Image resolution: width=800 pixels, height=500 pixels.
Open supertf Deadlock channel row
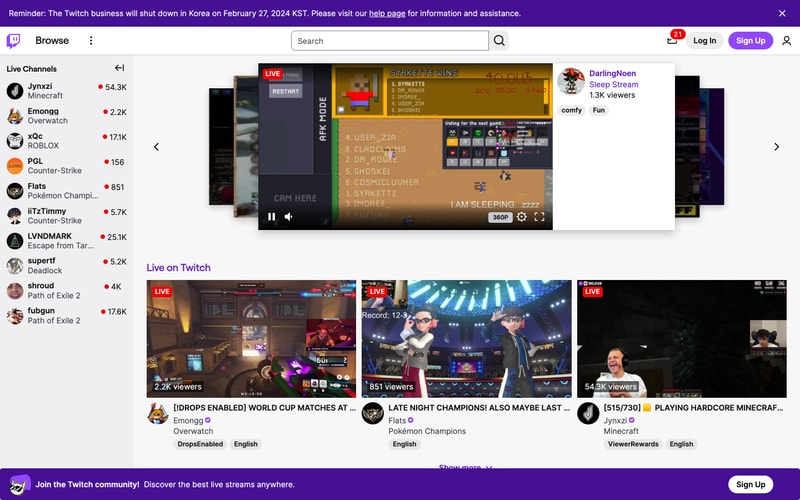(x=66, y=265)
